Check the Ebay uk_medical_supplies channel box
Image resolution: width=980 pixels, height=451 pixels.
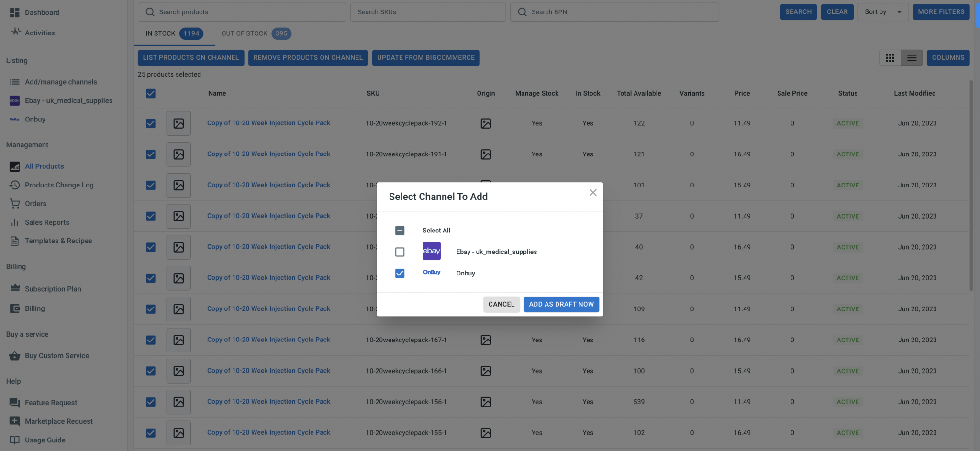[400, 252]
